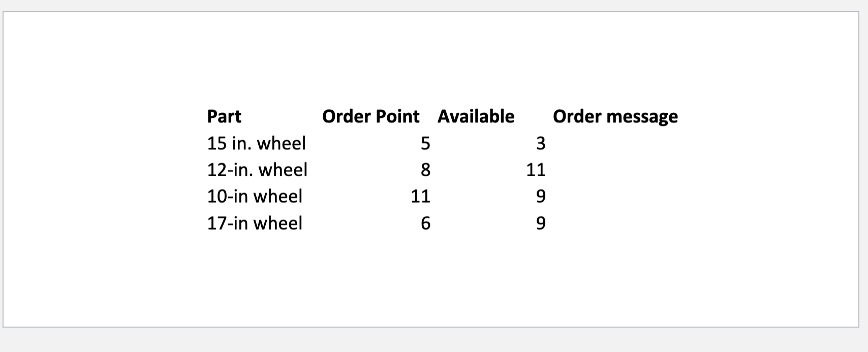Click empty order message cell for 10-in wheel

point(615,197)
